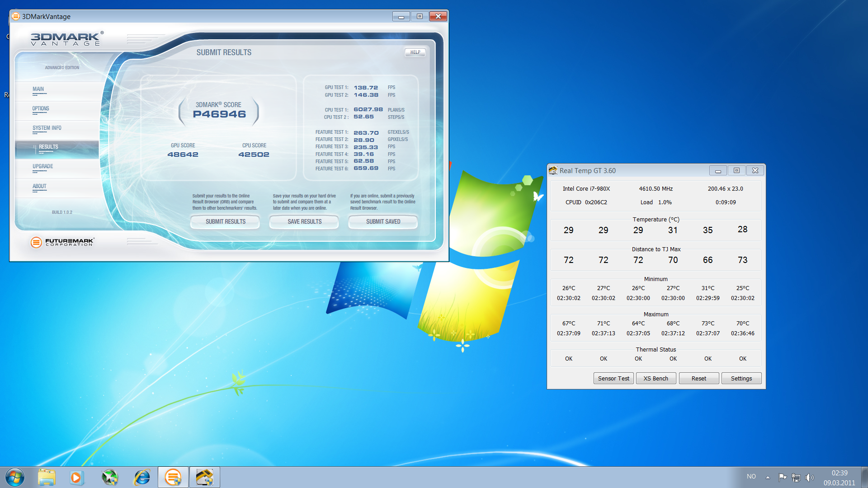Viewport: 868px width, 488px height.
Task: Click 3DMarkVantage title bar icon
Action: point(16,16)
